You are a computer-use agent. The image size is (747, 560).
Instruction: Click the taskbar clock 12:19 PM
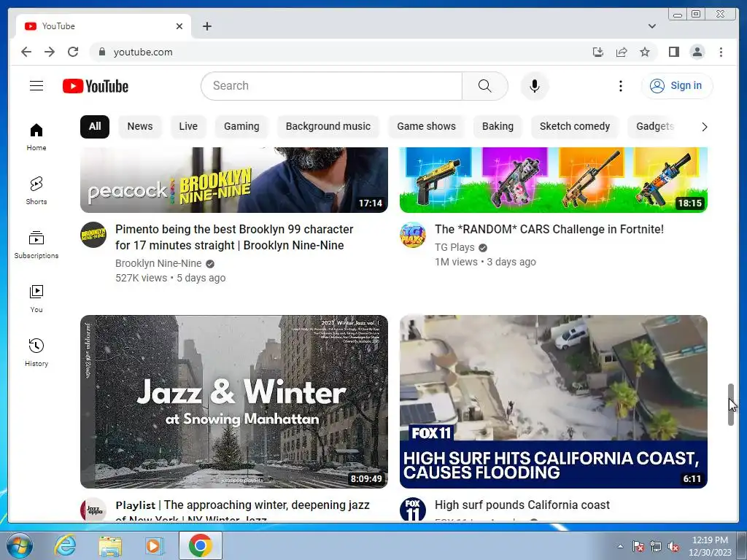coord(710,546)
